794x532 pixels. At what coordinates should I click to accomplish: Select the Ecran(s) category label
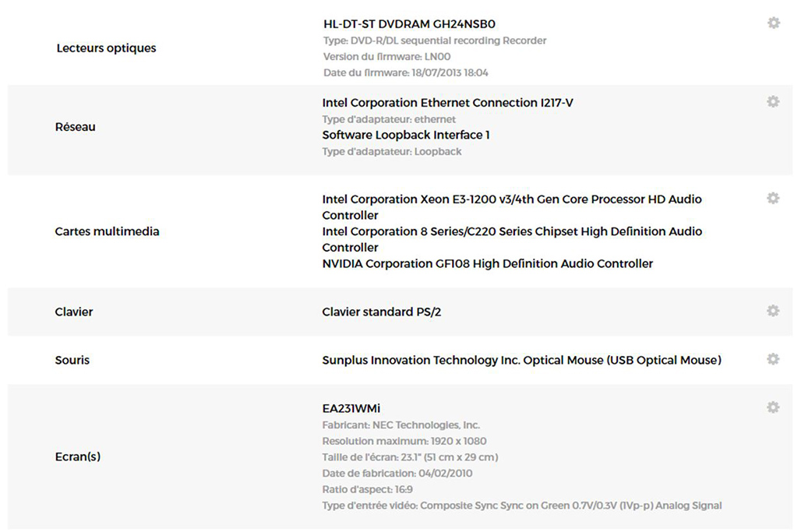77,456
